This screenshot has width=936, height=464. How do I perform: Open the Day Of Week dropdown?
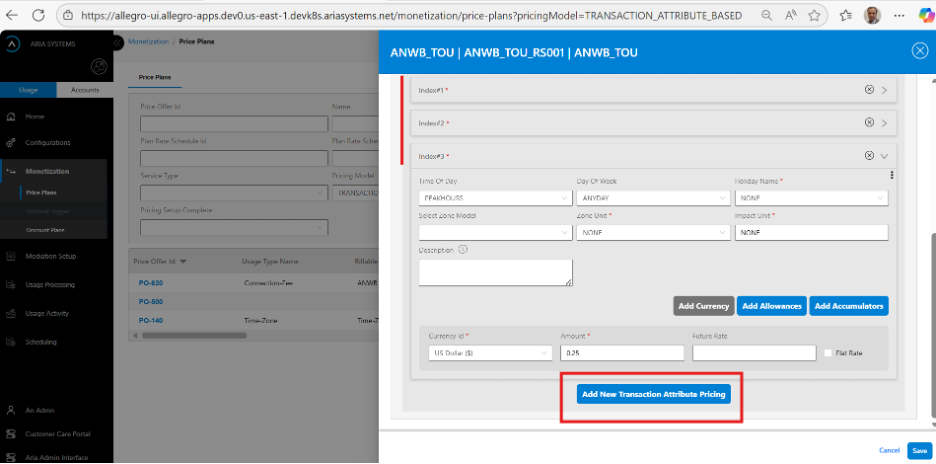pos(651,198)
